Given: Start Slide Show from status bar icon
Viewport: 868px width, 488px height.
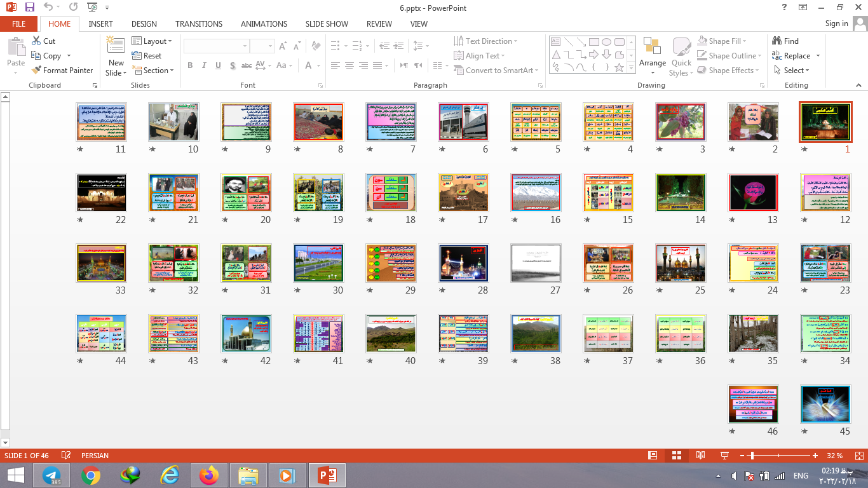Looking at the screenshot, I should point(724,456).
